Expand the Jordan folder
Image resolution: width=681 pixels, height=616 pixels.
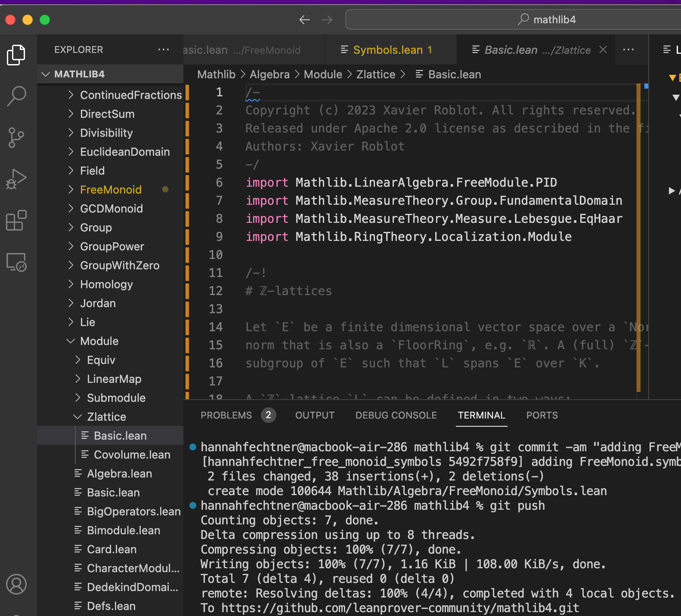[110, 303]
